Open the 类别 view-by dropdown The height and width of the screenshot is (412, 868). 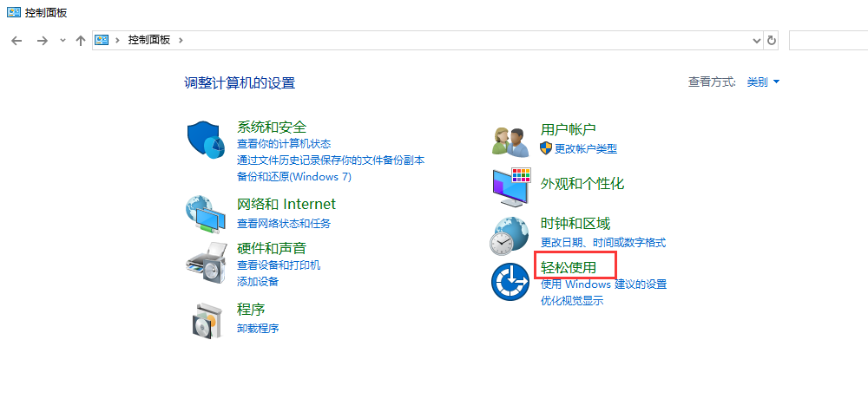tap(763, 82)
